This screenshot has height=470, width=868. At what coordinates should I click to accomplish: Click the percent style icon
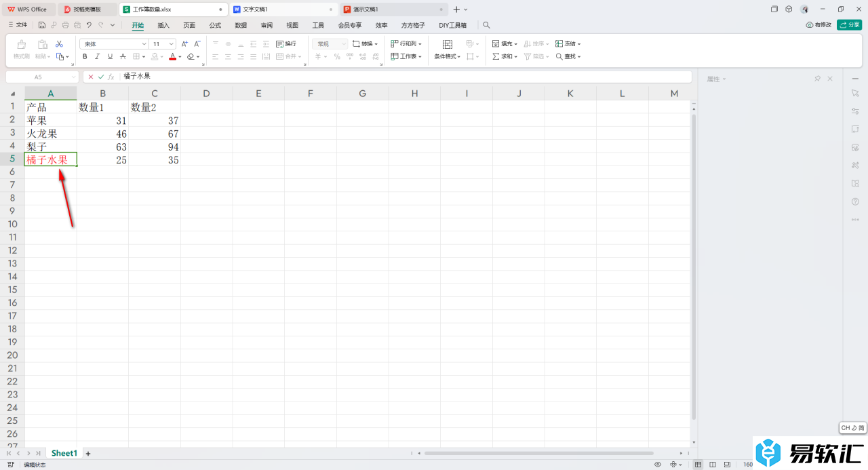(x=337, y=56)
